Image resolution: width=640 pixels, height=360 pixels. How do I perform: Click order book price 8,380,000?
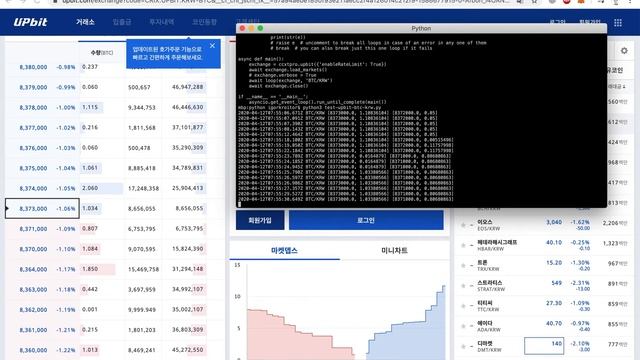pos(33,67)
